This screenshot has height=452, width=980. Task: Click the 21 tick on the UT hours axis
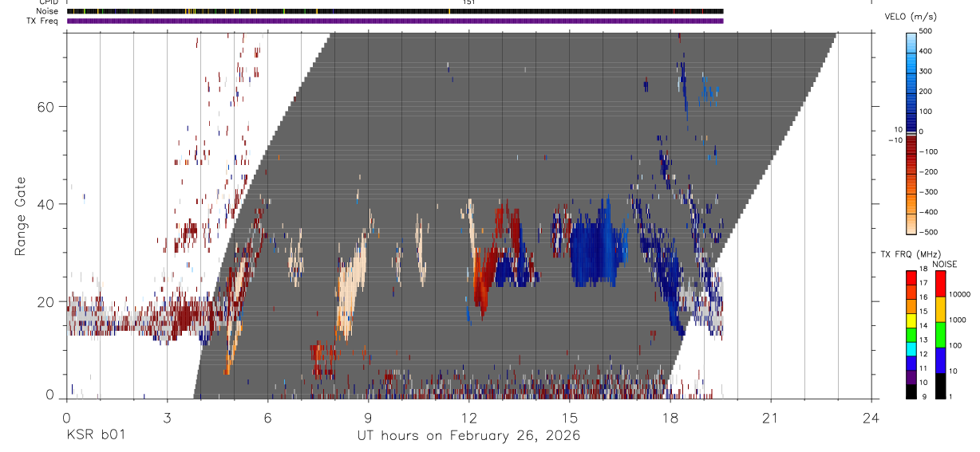pos(771,417)
